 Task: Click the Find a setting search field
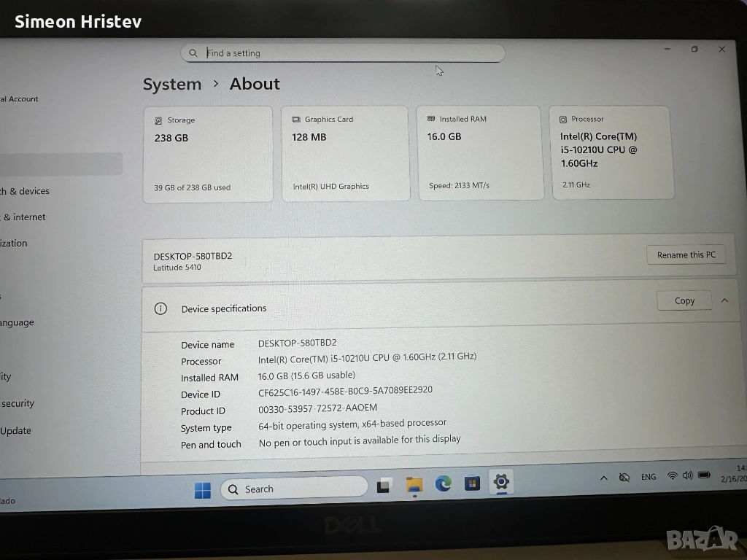coord(343,53)
